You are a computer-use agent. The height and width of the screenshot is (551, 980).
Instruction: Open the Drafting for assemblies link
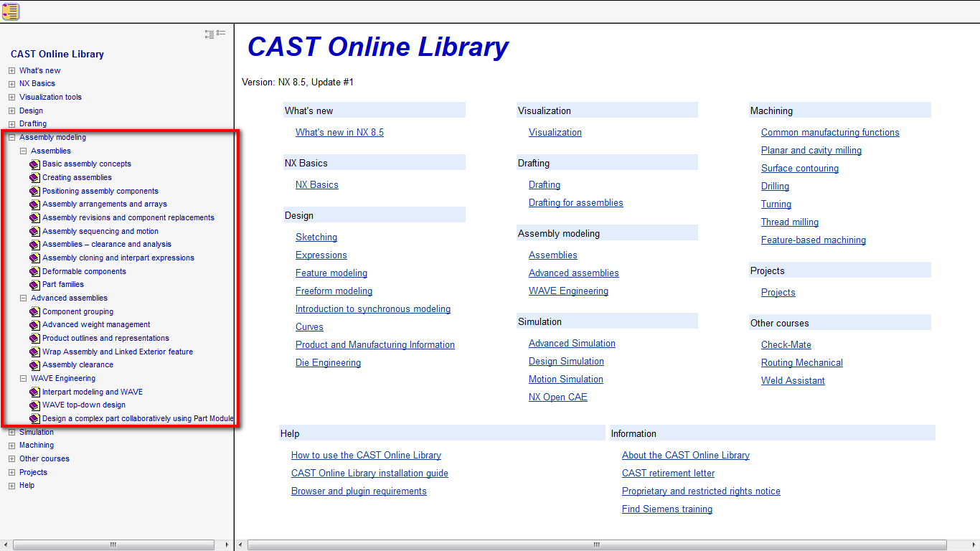(x=576, y=203)
